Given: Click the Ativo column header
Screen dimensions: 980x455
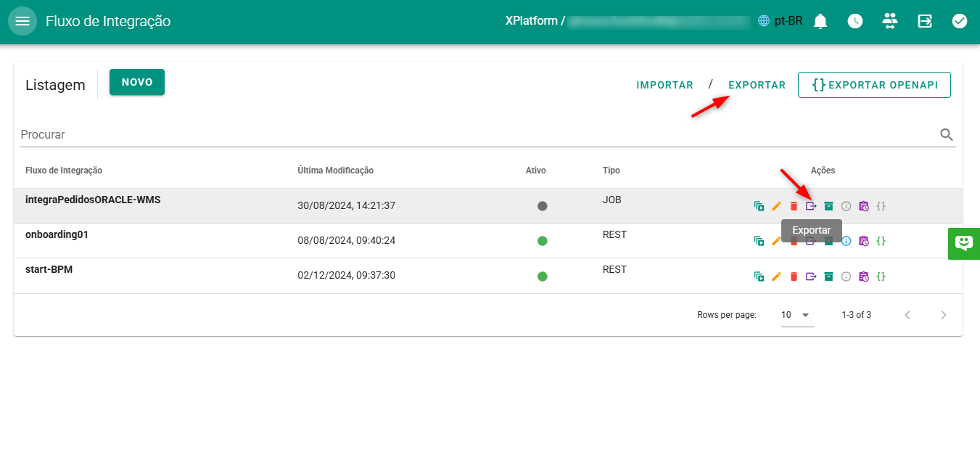Looking at the screenshot, I should point(536,171).
